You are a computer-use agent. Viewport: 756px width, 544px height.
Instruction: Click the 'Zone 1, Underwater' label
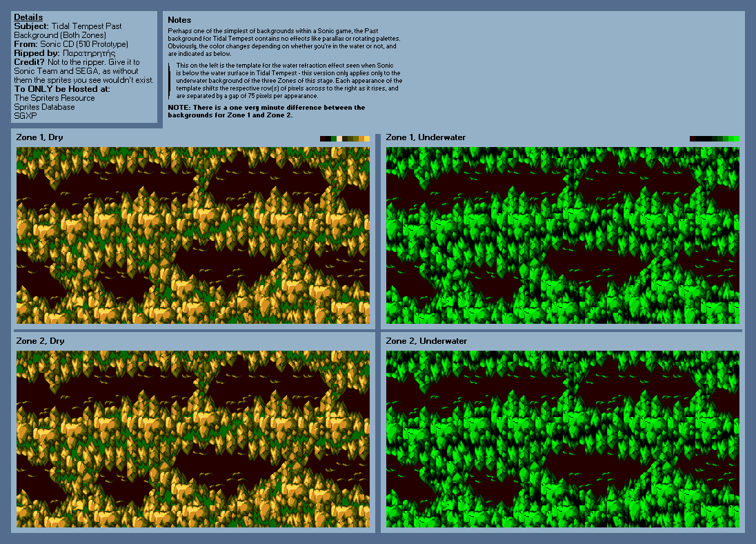[x=426, y=137]
